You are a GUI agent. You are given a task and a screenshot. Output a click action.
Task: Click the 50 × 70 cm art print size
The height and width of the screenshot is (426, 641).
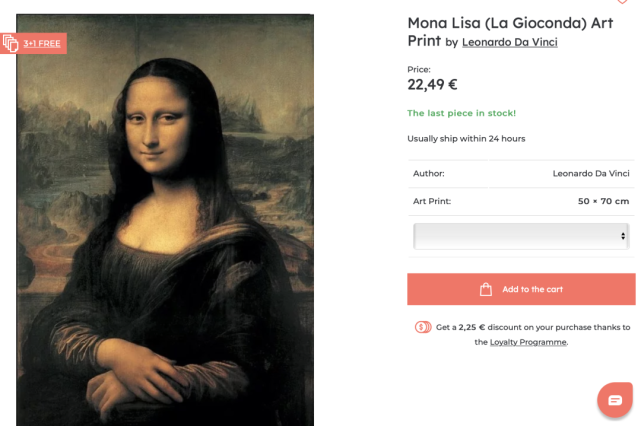(x=603, y=201)
